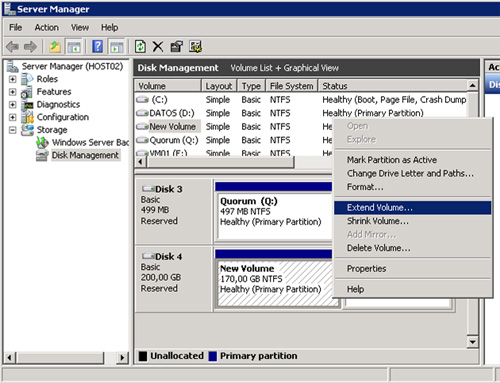
Task: Click the drive icon next to (C:)
Action: click(x=142, y=100)
